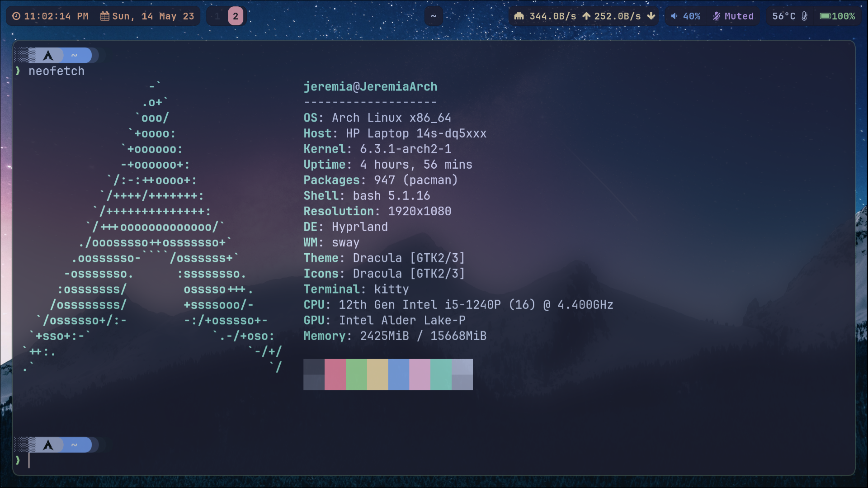This screenshot has height=488, width=868.
Task: Click the DE: Hyprland line
Action: [x=346, y=227]
